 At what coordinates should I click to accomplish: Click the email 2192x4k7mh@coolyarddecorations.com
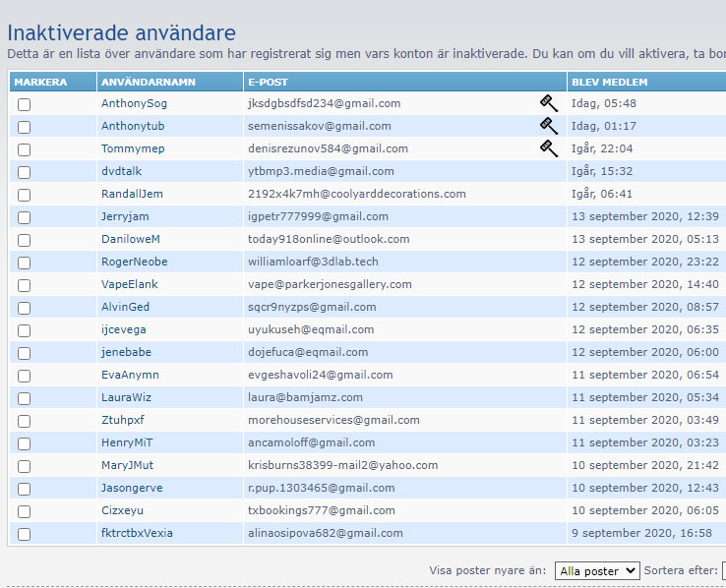click(x=357, y=194)
